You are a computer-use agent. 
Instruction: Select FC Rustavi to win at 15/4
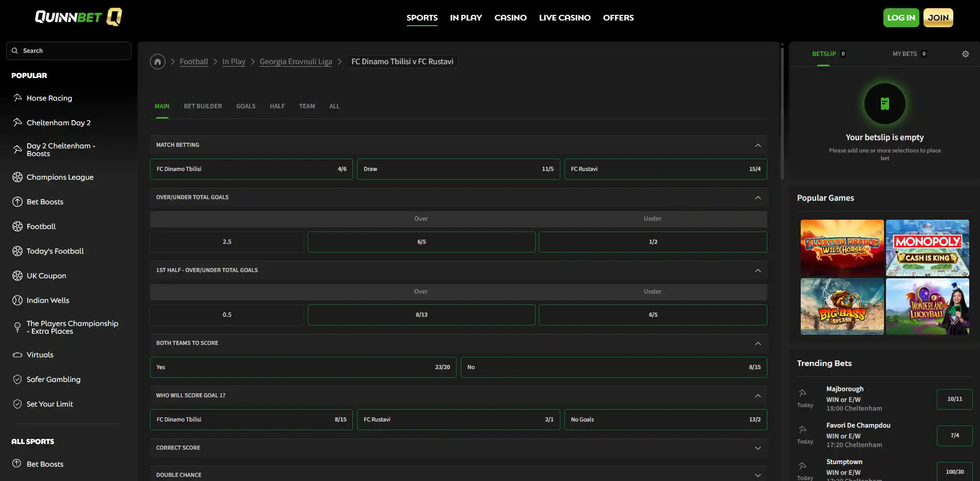click(666, 169)
